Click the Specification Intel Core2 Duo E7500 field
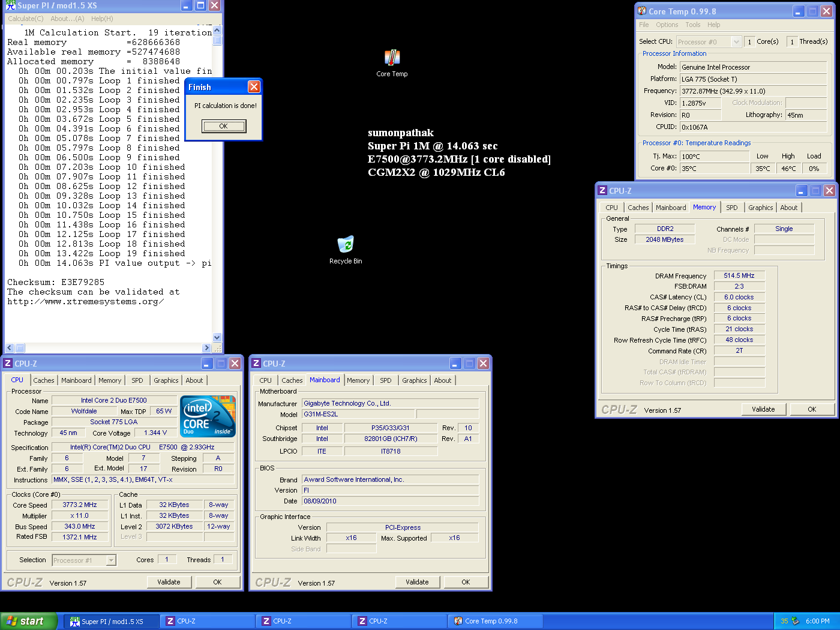This screenshot has height=630, width=840. pos(142,447)
